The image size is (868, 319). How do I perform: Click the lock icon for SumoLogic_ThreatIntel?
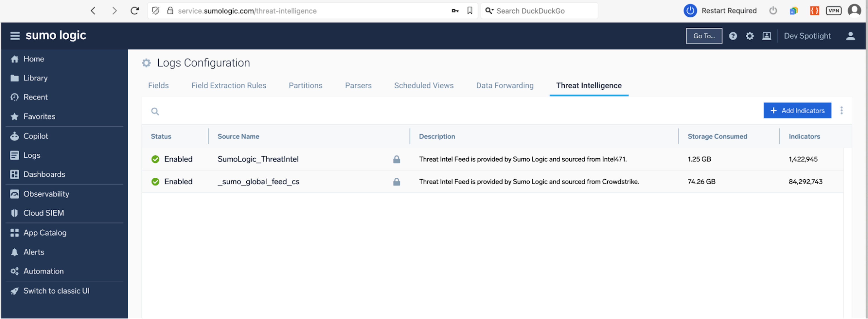(397, 159)
